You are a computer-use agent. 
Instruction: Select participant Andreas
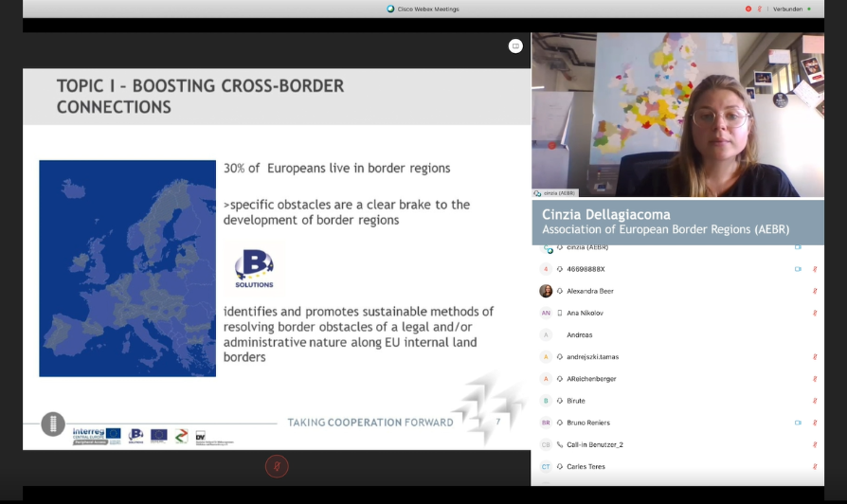coord(678,335)
